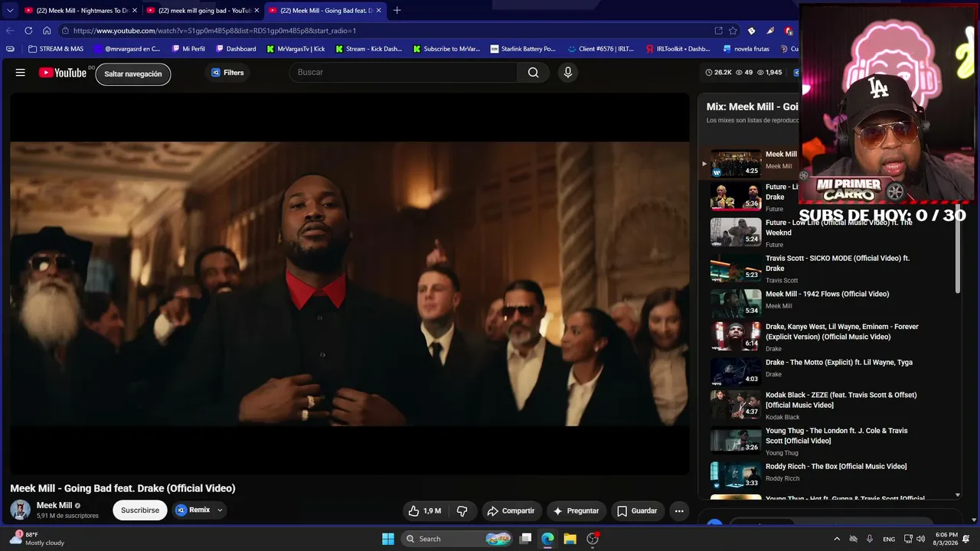The image size is (980, 551).
Task: Open the Filters button in YouTube header
Action: point(227,73)
